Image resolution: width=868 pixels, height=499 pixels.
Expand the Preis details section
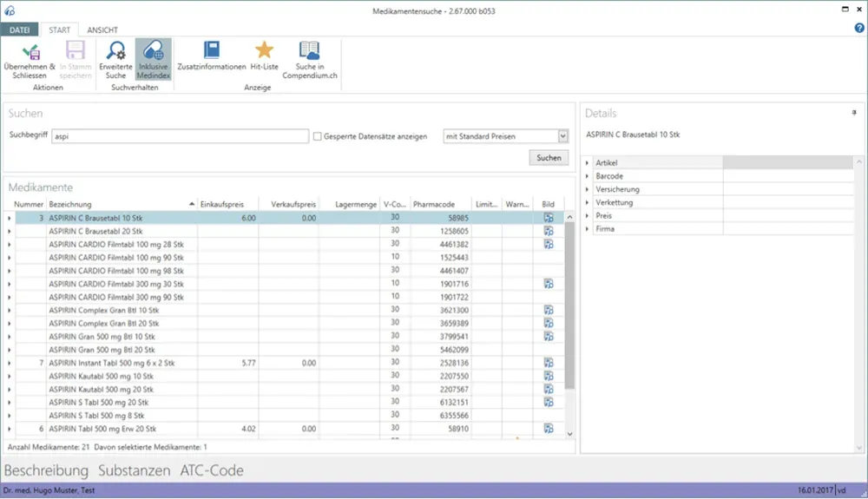(587, 216)
